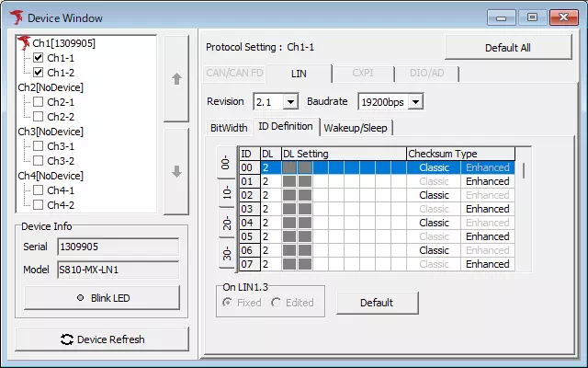Select the CAN/CAN FD protocol tab
Screen dimensions: 588x368
click(x=235, y=74)
